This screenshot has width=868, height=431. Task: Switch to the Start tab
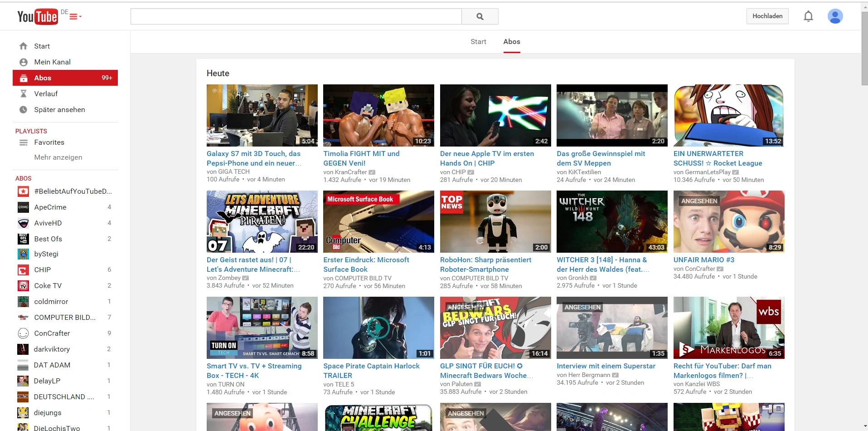pyautogui.click(x=478, y=42)
